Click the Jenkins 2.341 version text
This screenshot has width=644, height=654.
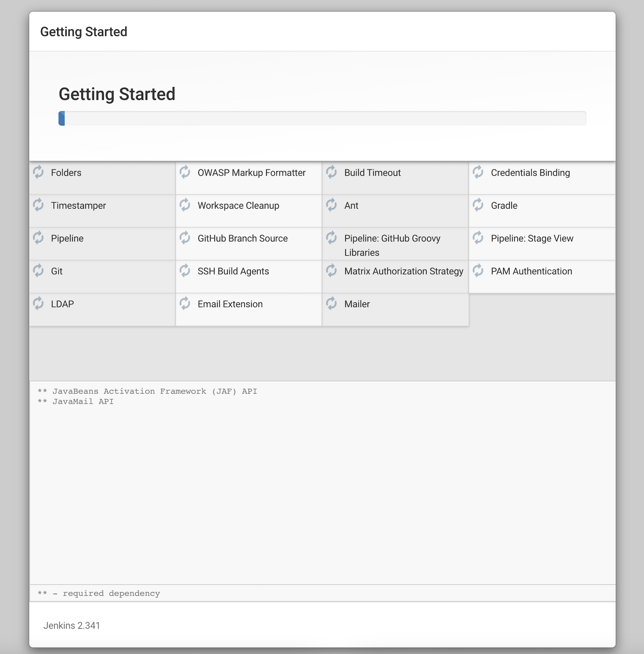72,626
